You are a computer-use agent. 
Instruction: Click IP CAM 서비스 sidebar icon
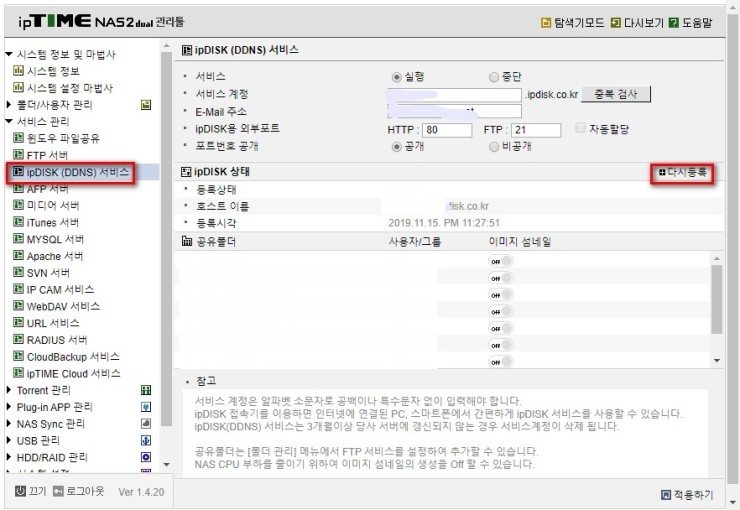18,289
